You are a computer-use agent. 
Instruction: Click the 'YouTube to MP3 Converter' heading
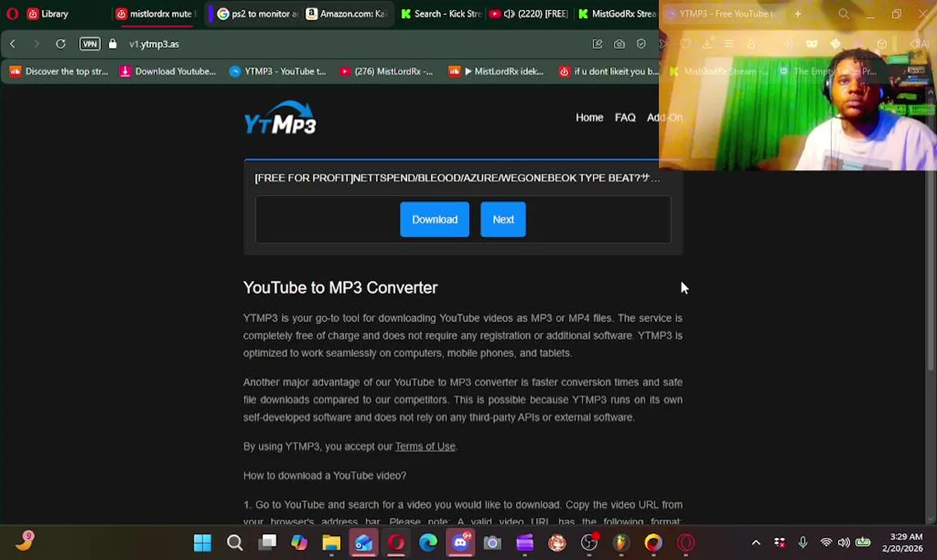point(340,288)
